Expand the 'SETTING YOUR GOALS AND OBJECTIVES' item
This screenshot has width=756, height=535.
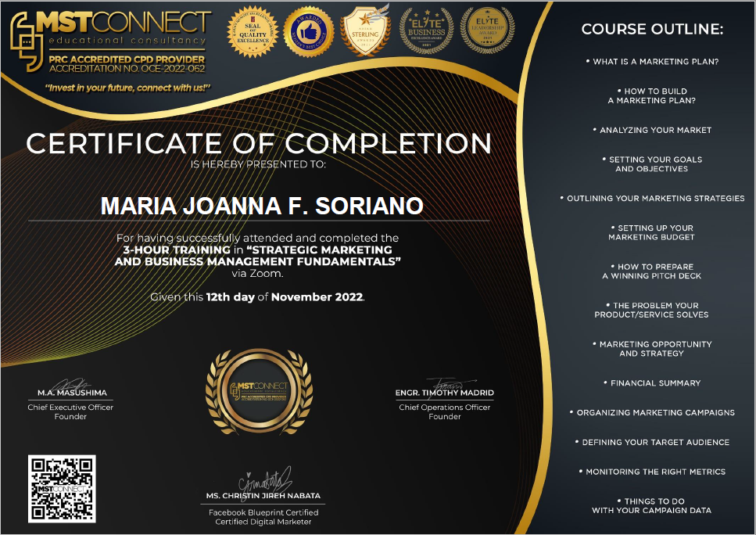654,163
